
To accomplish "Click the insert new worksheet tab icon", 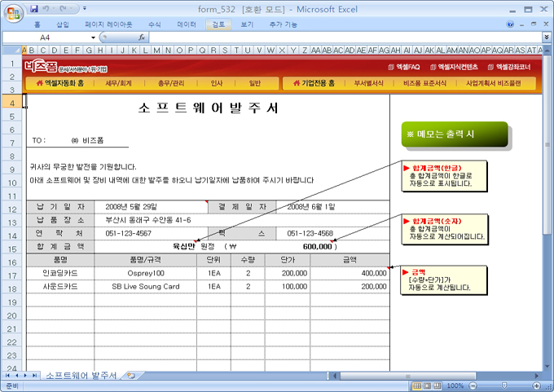I will tap(130, 375).
